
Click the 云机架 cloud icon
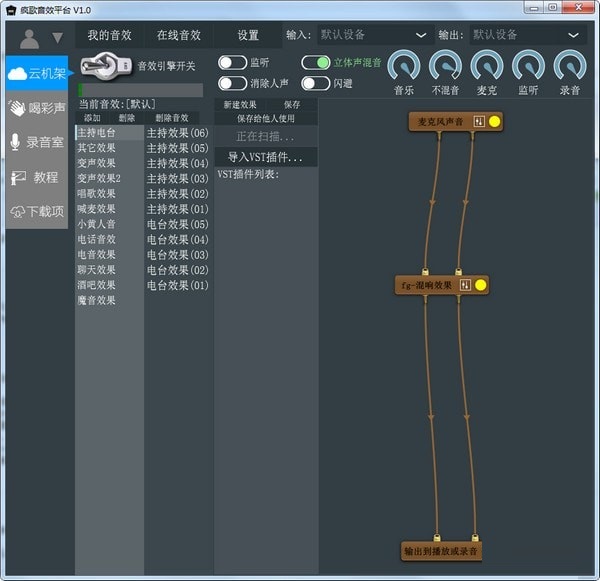[x=17, y=73]
